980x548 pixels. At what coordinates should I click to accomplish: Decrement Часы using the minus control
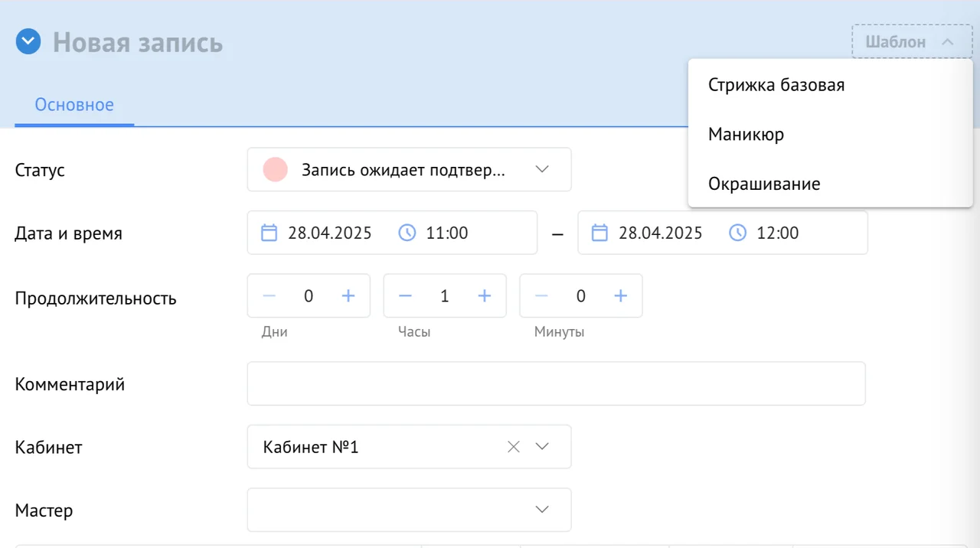405,295
